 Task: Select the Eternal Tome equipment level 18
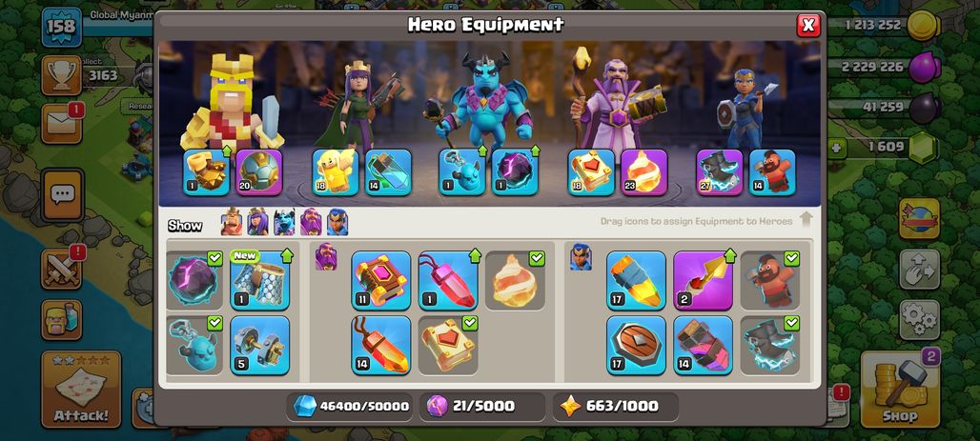tap(591, 172)
